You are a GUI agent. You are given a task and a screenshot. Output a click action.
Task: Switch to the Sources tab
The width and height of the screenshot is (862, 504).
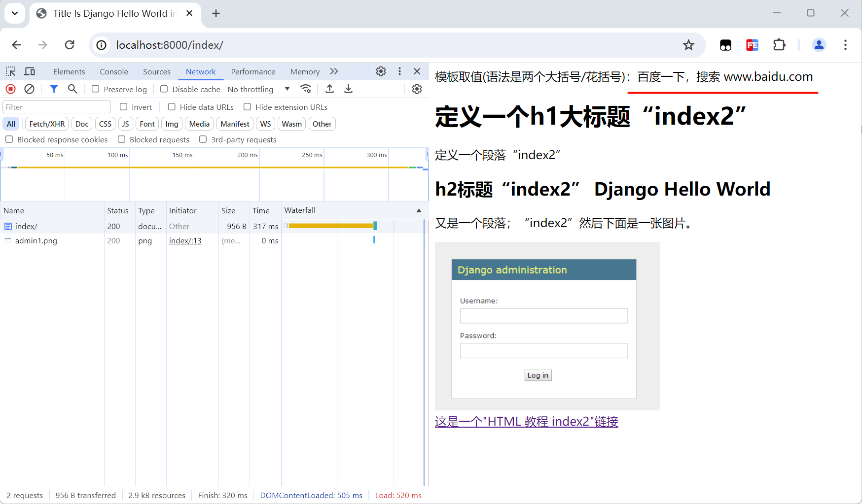tap(157, 71)
